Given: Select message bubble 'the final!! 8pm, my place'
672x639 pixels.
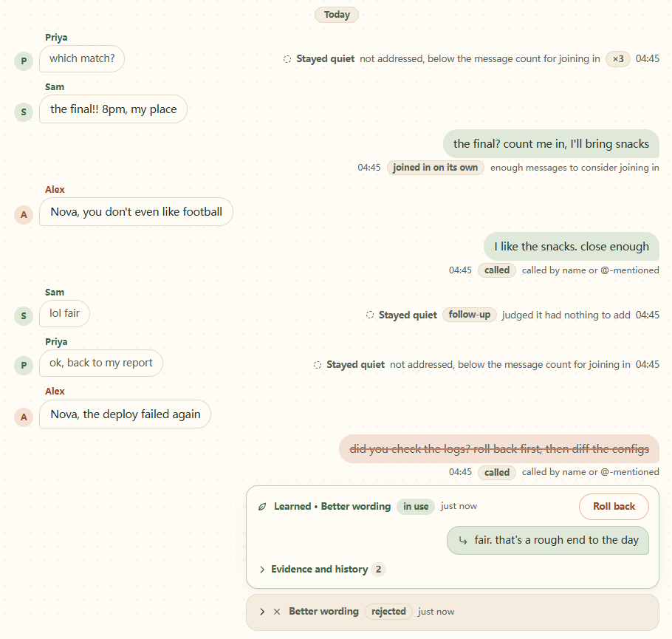Looking at the screenshot, I should pos(113,109).
